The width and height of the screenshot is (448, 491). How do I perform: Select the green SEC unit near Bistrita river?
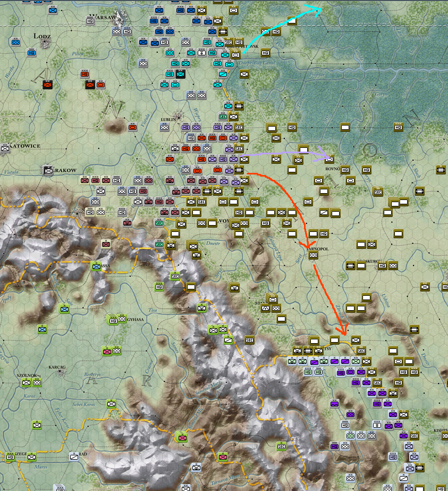281,446
